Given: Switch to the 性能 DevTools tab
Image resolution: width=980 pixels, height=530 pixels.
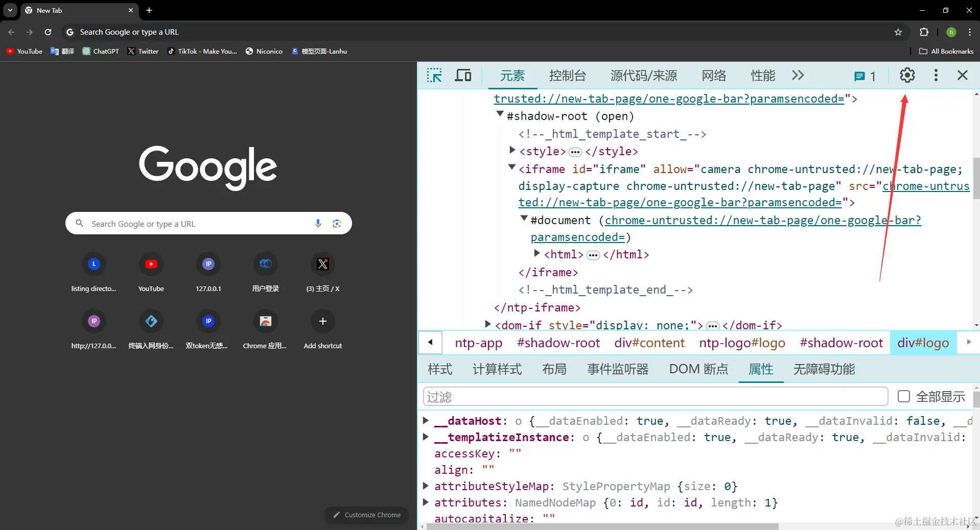Looking at the screenshot, I should pos(763,76).
